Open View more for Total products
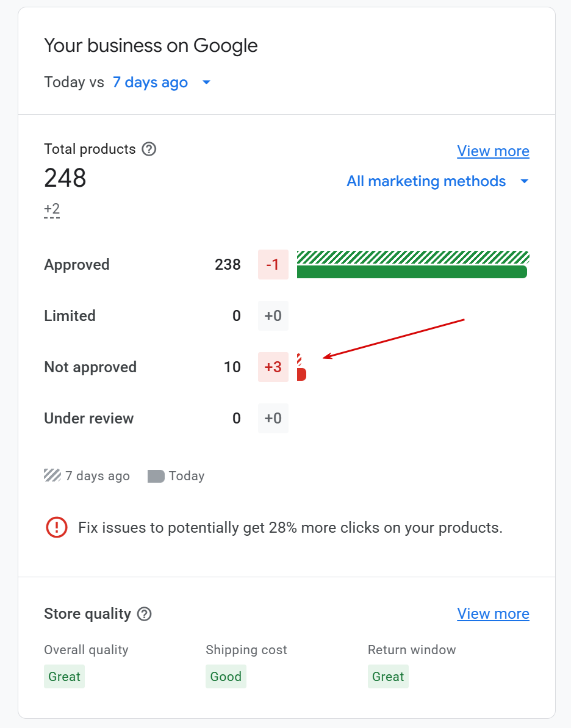The height and width of the screenshot is (728, 571). (493, 151)
